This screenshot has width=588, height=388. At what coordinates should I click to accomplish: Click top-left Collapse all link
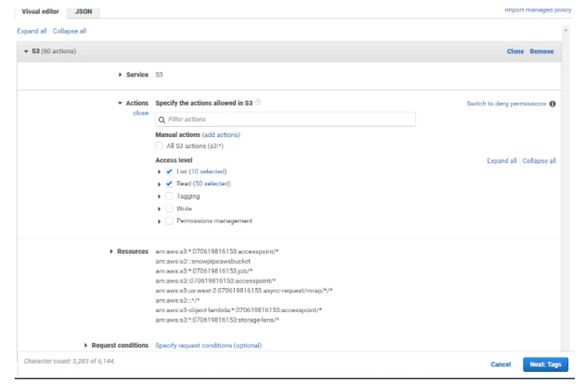click(69, 31)
